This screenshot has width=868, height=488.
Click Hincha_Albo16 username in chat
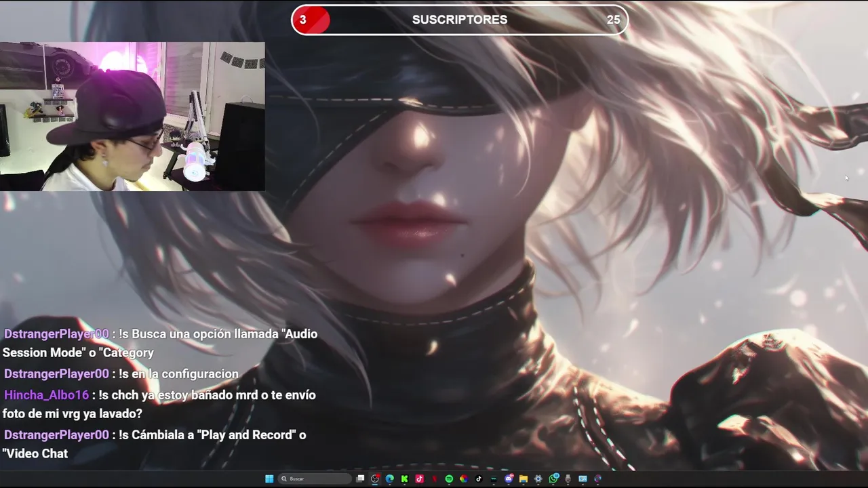pos(47,394)
